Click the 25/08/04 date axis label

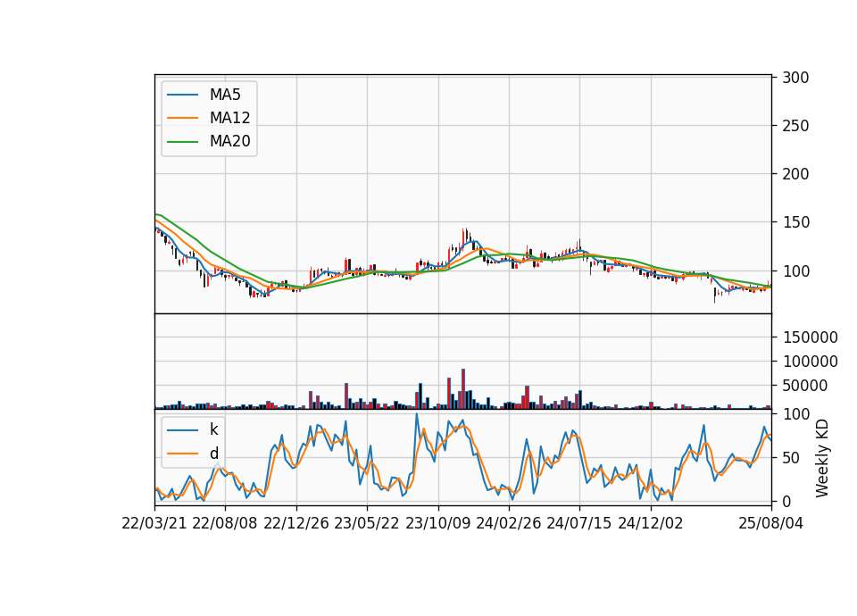(770, 523)
